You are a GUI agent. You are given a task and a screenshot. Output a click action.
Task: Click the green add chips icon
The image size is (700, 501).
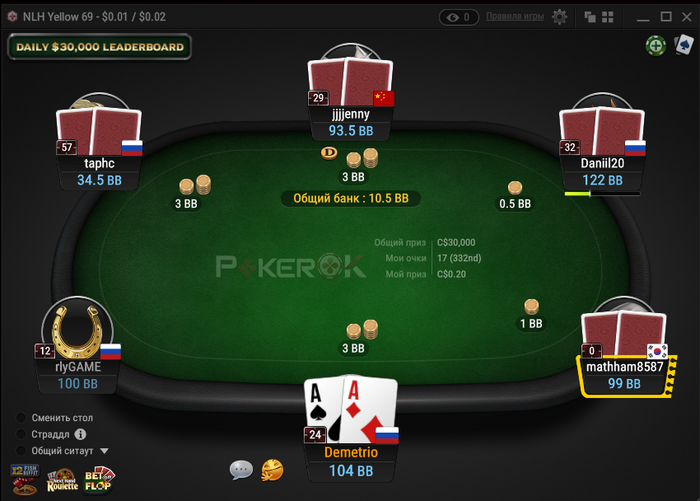tap(655, 46)
